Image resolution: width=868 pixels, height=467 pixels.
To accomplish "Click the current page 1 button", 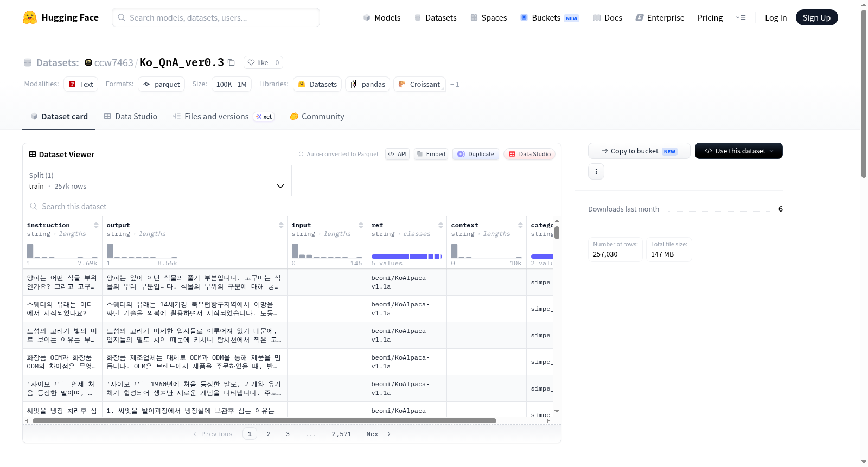I will (250, 434).
